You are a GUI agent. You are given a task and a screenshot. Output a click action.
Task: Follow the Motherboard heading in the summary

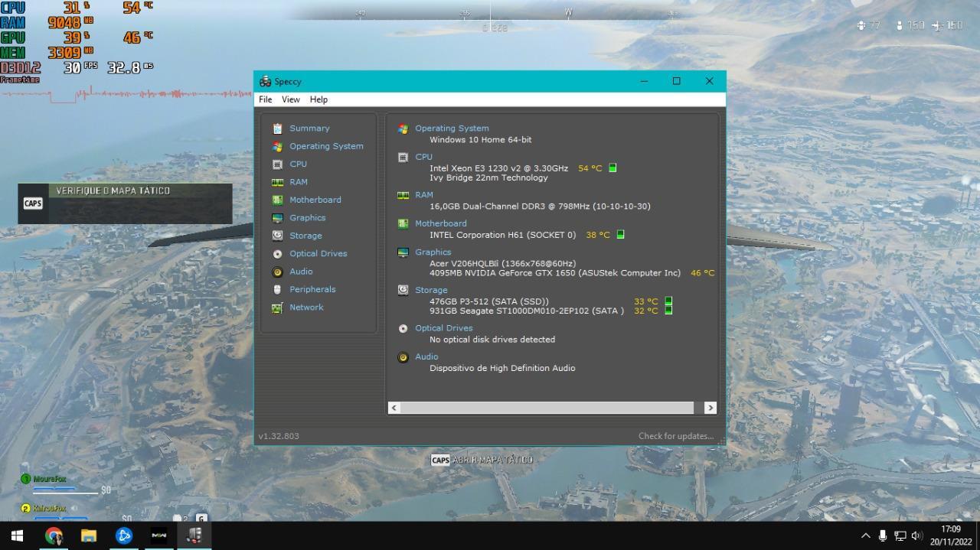(x=441, y=223)
